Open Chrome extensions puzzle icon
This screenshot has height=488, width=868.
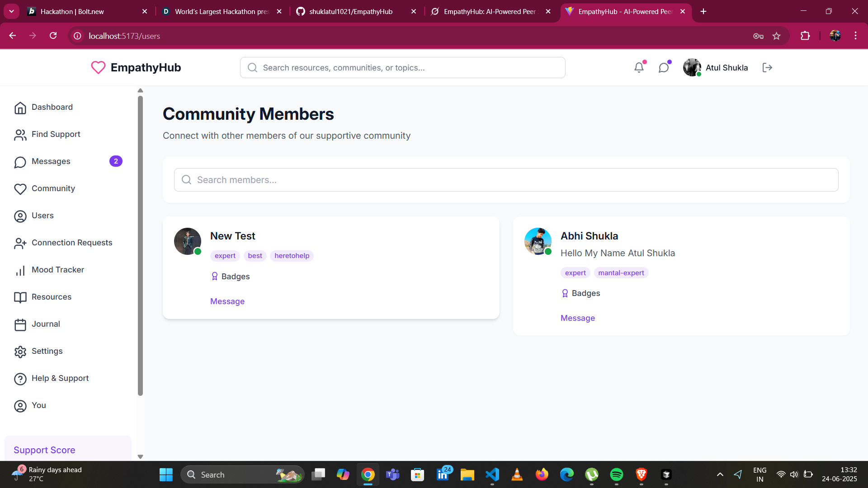coord(805,36)
